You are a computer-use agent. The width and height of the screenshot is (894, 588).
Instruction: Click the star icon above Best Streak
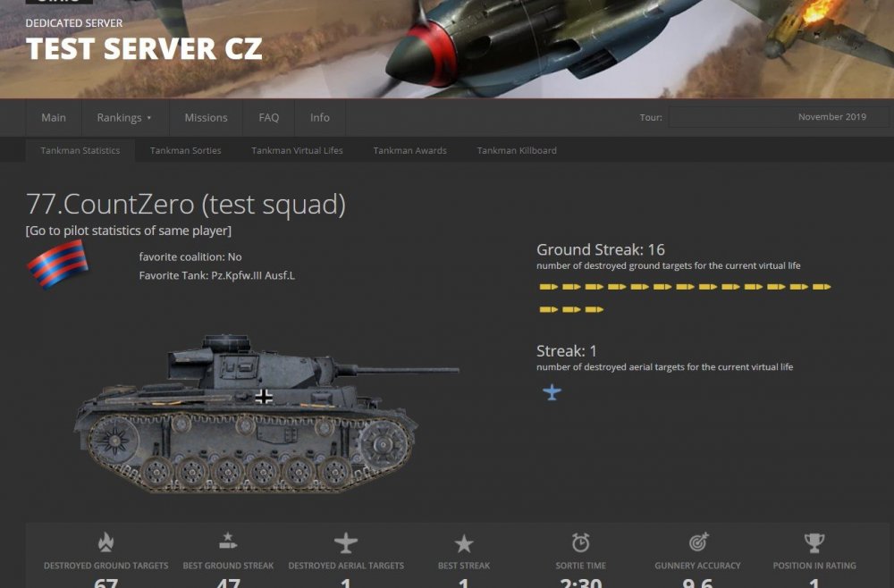[x=463, y=543]
